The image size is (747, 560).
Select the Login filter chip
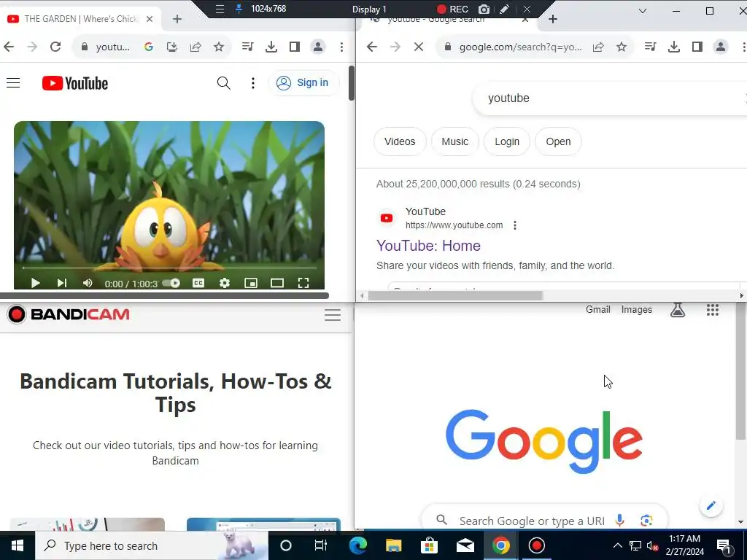[507, 141]
